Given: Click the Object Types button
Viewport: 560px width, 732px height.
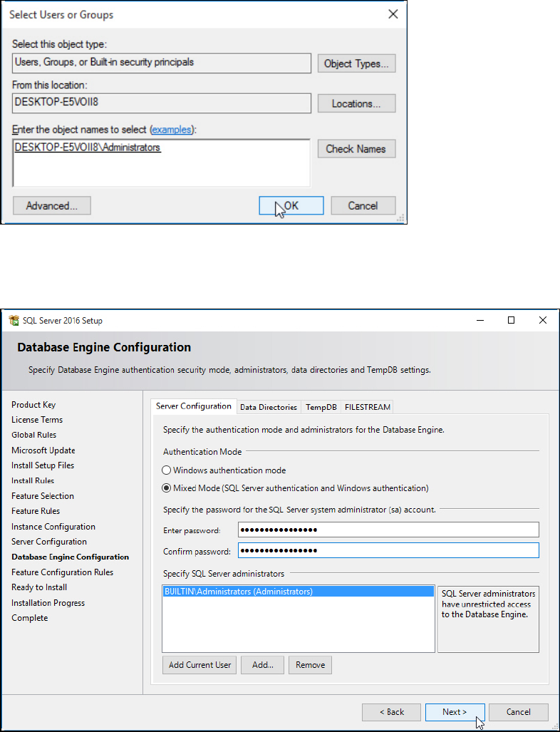Looking at the screenshot, I should tap(356, 63).
